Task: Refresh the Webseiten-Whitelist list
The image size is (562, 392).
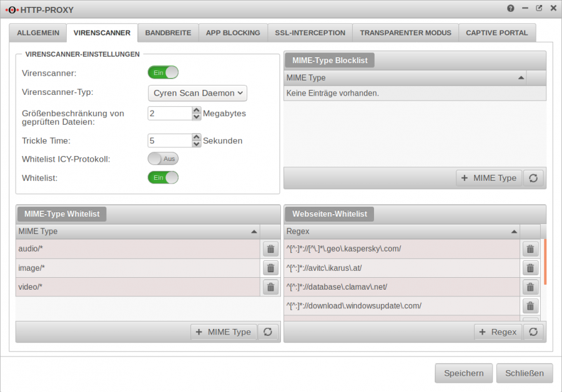Action: coord(533,331)
